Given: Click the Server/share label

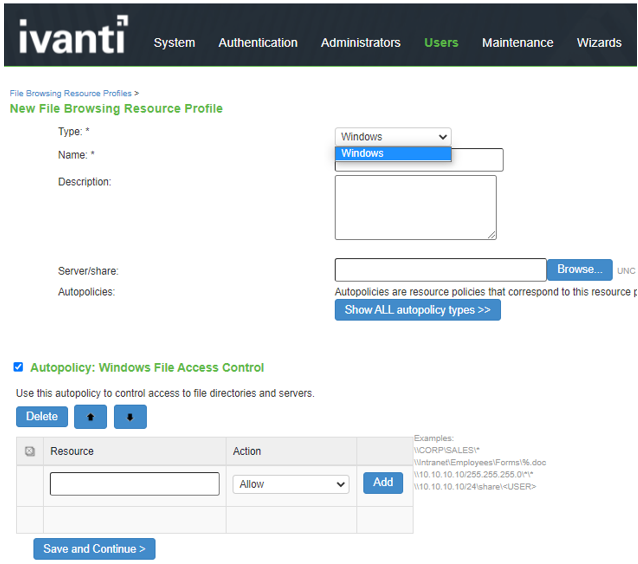Looking at the screenshot, I should click(x=88, y=271).
